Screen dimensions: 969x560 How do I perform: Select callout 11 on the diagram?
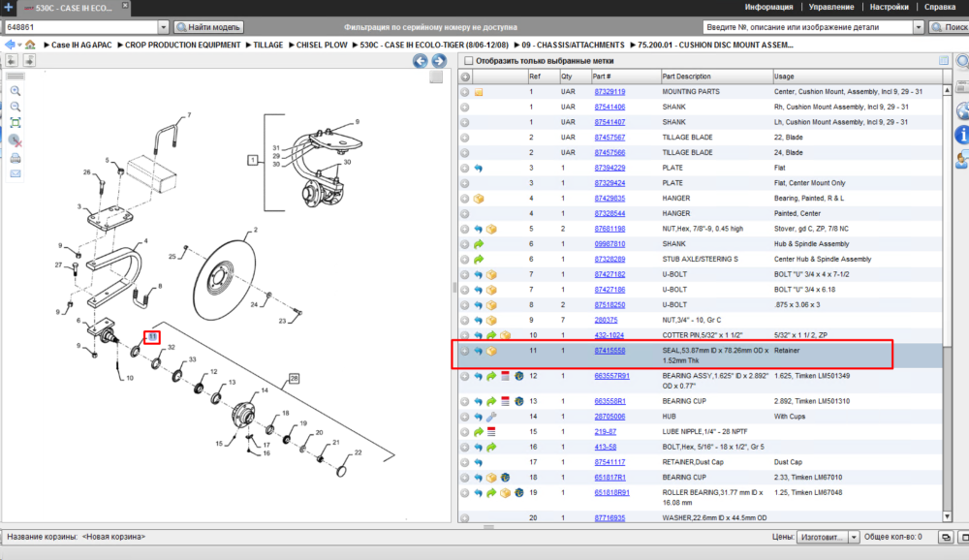(152, 337)
